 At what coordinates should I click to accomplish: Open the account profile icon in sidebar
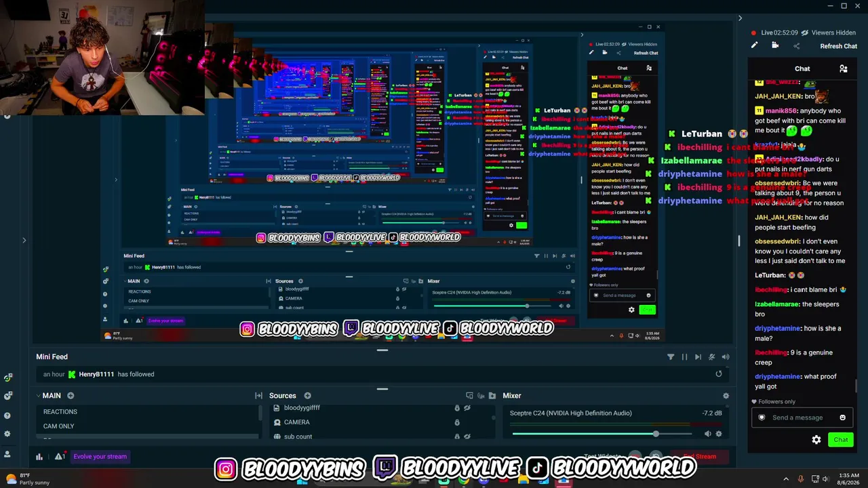(x=7, y=453)
